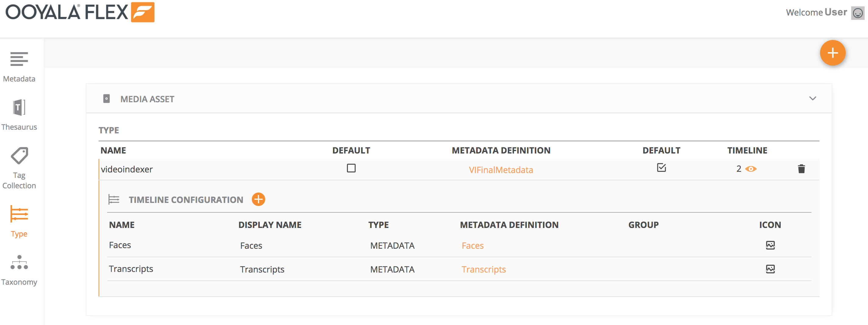The image size is (868, 325).
Task: Open the Transcripts metadata definition link
Action: tap(483, 269)
